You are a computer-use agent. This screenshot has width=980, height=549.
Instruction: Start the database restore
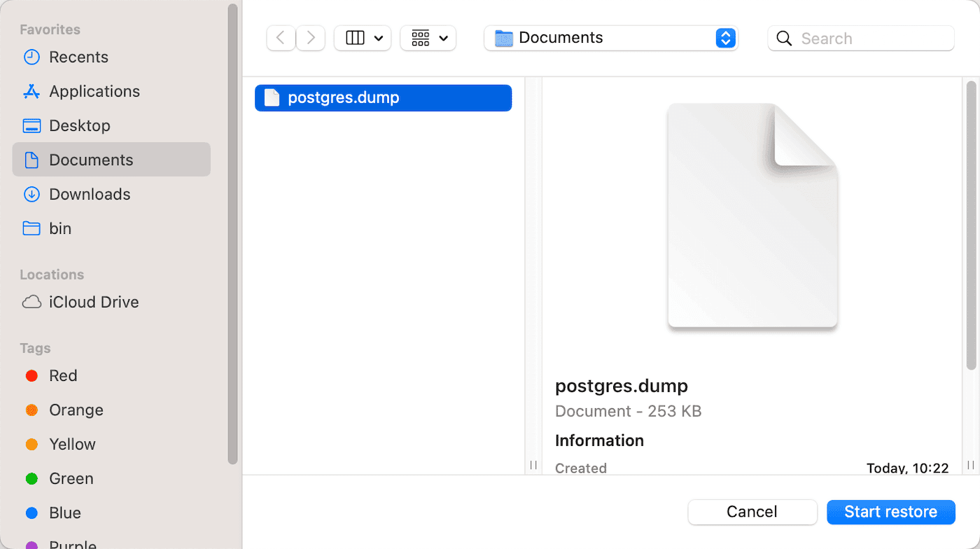[890, 511]
